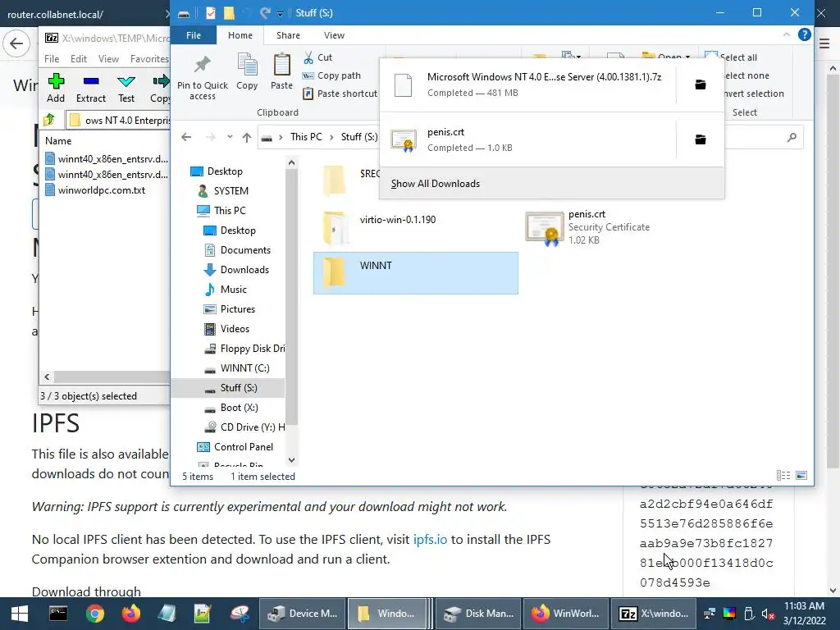Switch to details view in status bar
Viewport: 840px width, 630px height.
tap(783, 476)
